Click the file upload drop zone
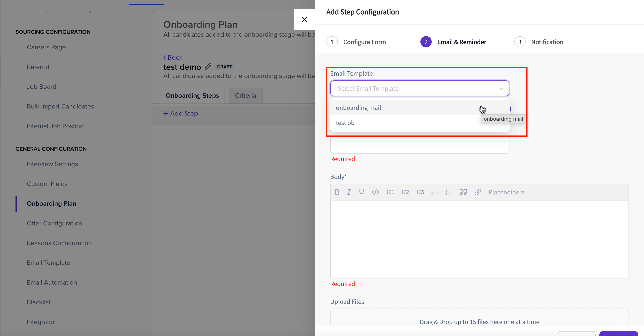 (479, 317)
